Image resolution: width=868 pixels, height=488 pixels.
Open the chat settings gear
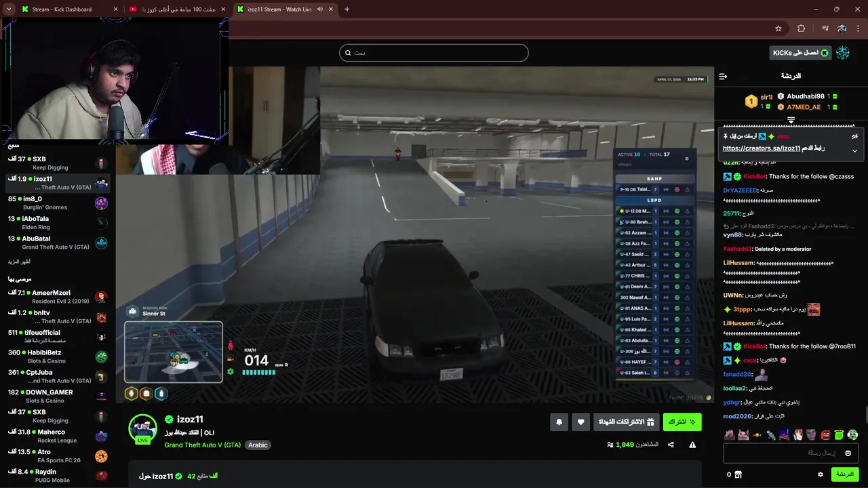click(x=820, y=474)
